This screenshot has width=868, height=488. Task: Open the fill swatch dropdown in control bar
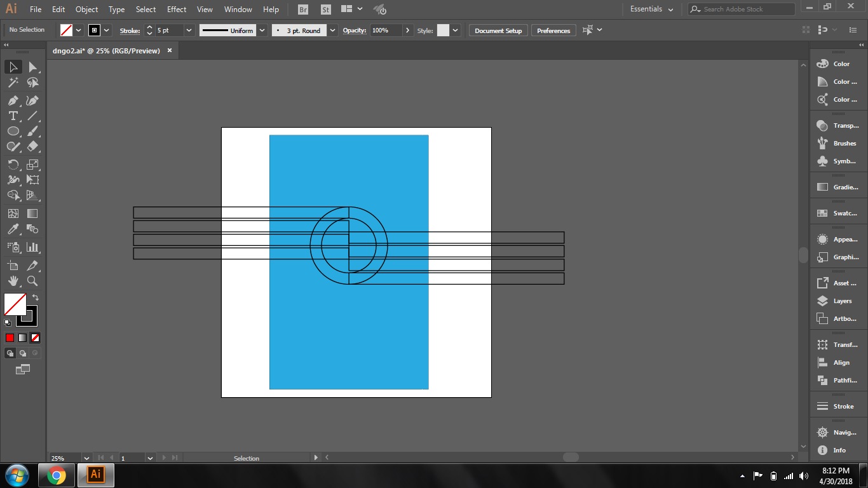click(79, 30)
